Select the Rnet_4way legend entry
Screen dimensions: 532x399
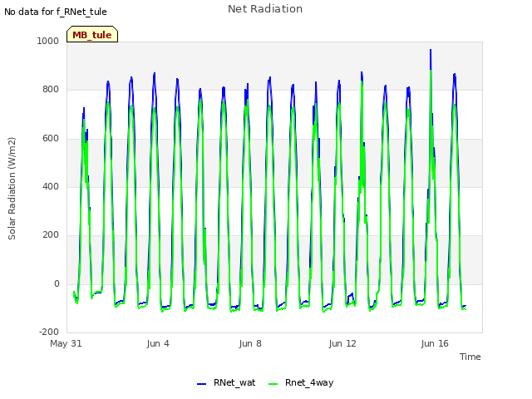pos(301,382)
